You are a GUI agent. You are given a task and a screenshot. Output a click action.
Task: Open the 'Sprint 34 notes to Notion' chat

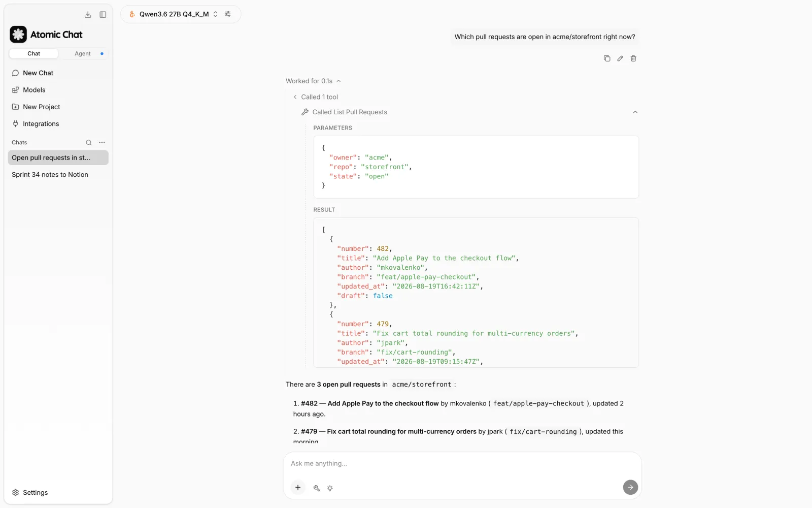58,175
